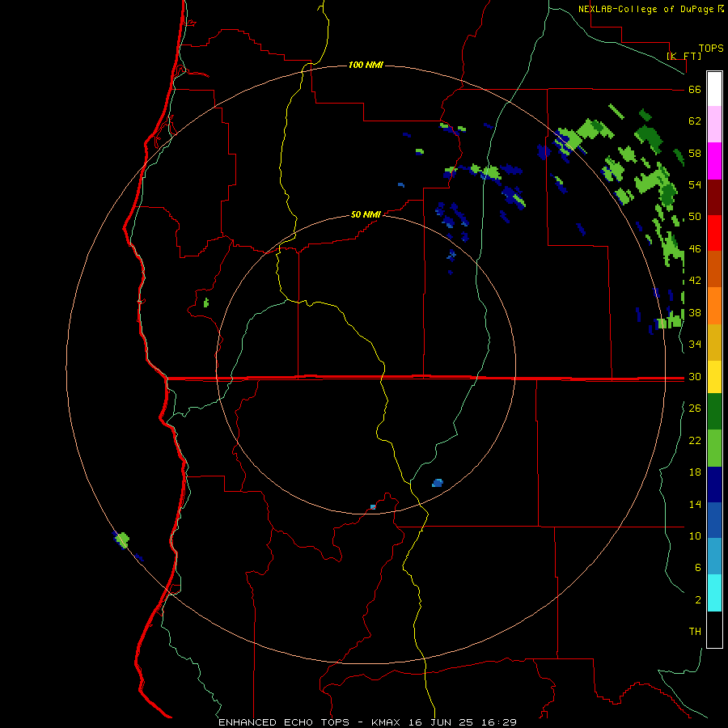This screenshot has height=728, width=728.
Task: Pick the navy blue legend color block
Action: pyautogui.click(x=714, y=485)
